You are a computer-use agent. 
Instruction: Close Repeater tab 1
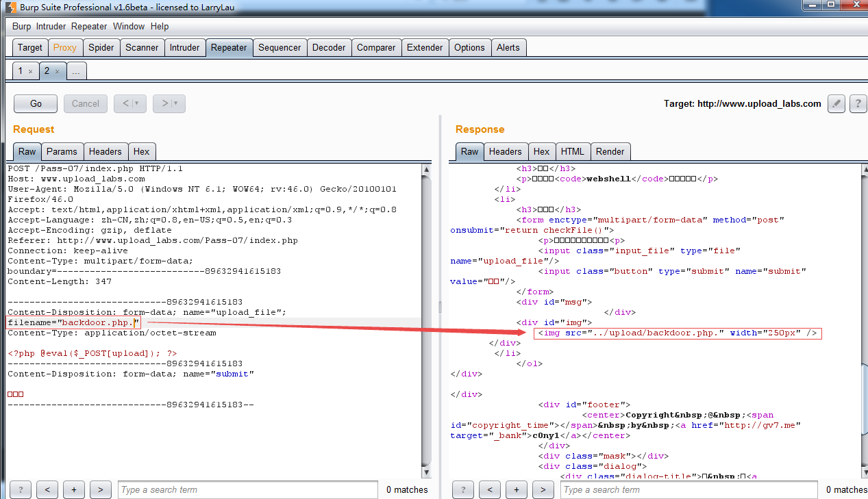[30, 71]
